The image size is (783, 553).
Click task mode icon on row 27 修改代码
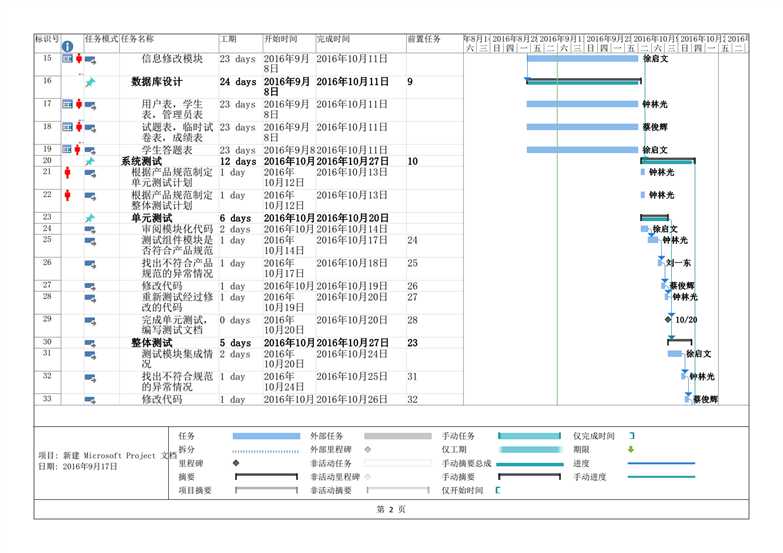click(90, 286)
